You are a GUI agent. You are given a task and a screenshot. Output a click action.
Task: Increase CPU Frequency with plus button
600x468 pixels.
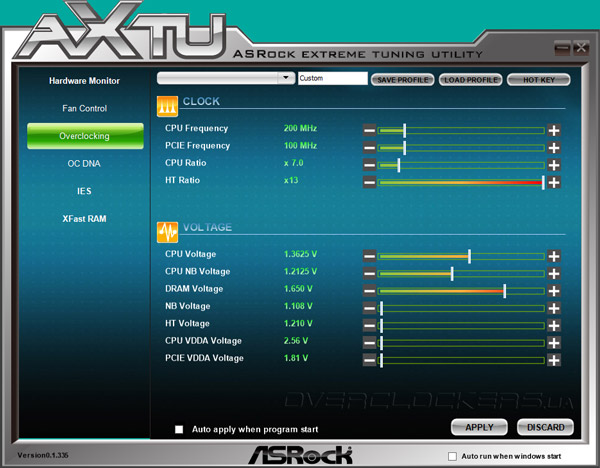554,130
